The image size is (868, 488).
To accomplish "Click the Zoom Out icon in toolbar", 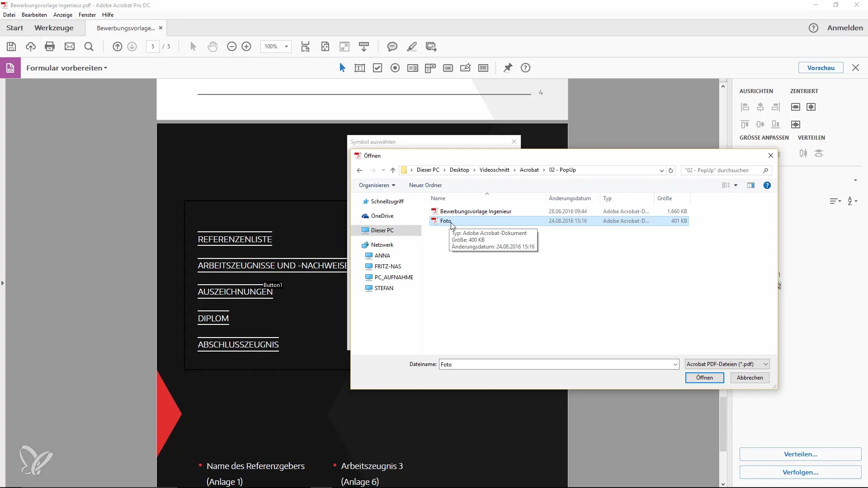I will click(x=232, y=47).
